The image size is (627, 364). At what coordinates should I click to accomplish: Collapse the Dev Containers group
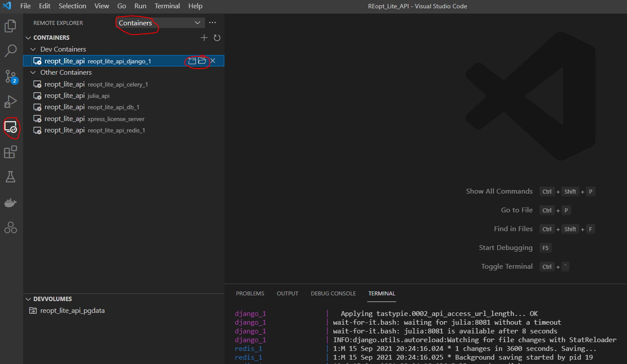(x=33, y=49)
